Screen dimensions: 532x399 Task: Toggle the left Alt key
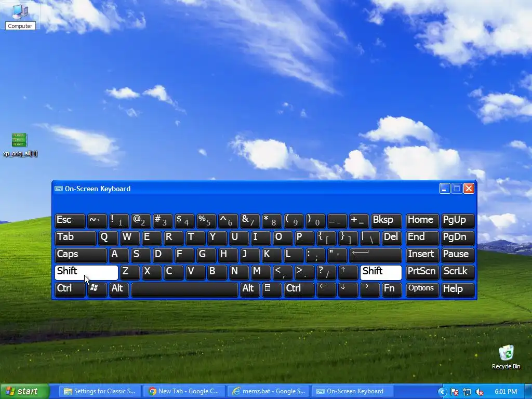click(x=119, y=289)
